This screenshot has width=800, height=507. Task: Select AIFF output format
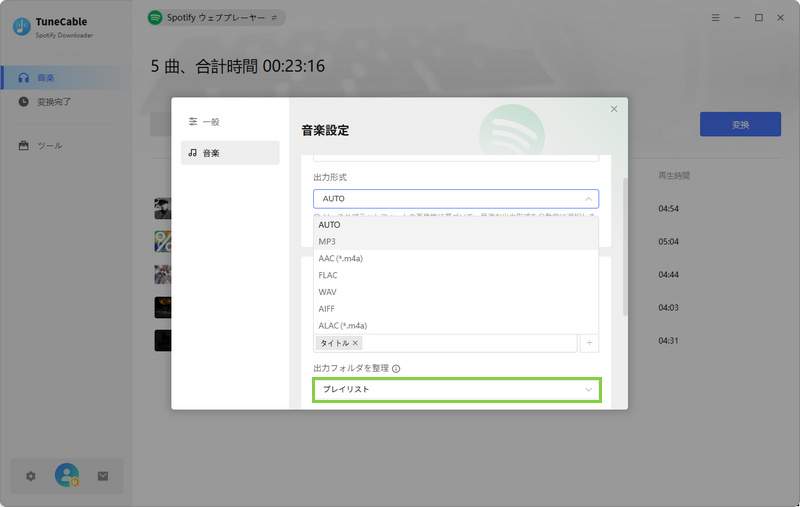[456, 309]
